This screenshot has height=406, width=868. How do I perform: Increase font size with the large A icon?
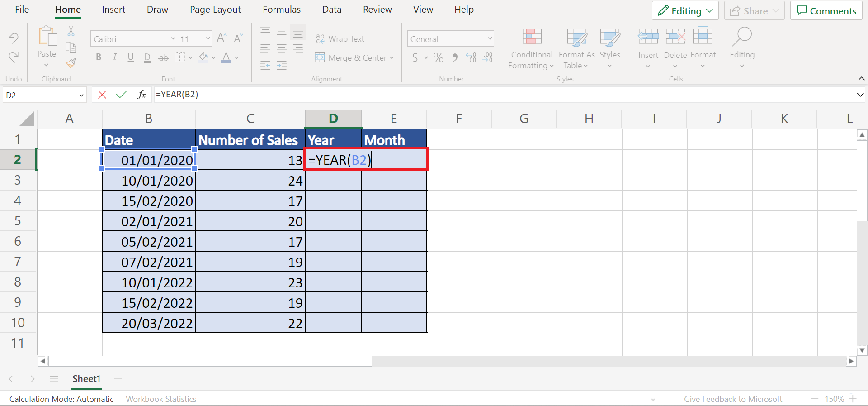[x=222, y=38]
